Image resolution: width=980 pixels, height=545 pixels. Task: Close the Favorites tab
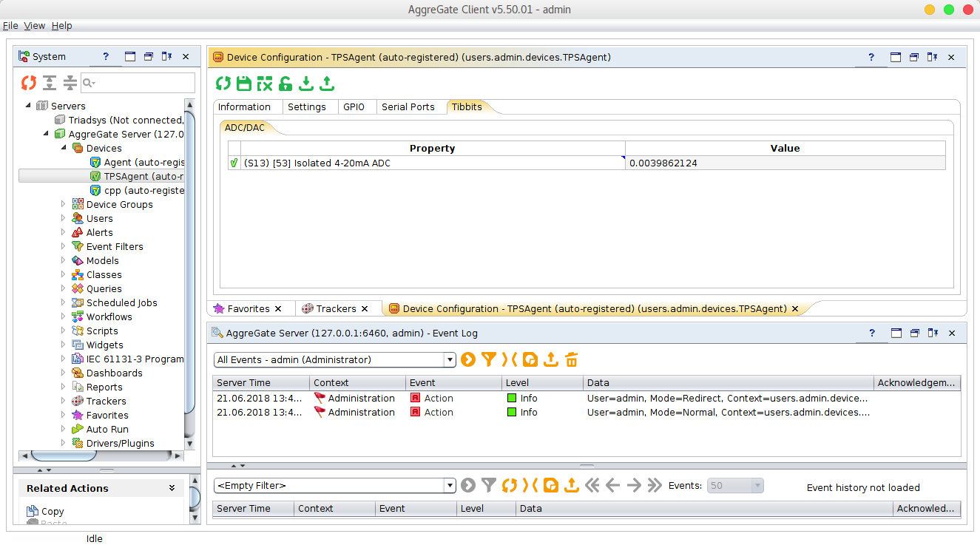coord(278,308)
